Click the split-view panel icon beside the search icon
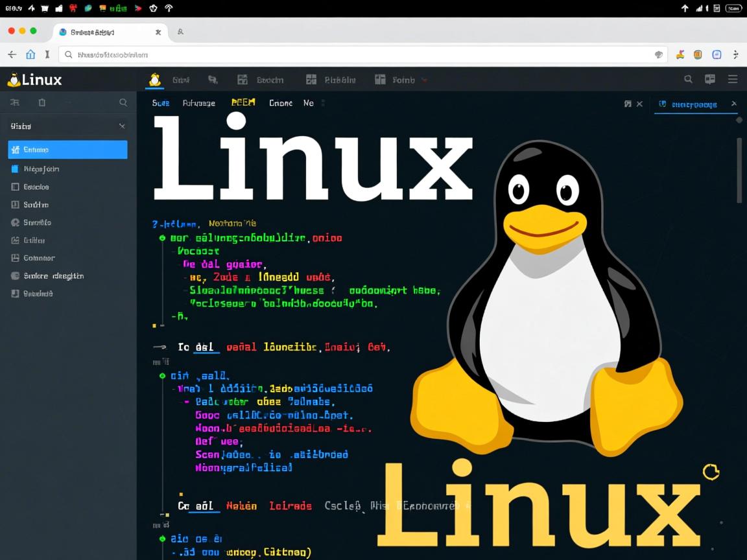The height and width of the screenshot is (560, 747). coord(709,79)
